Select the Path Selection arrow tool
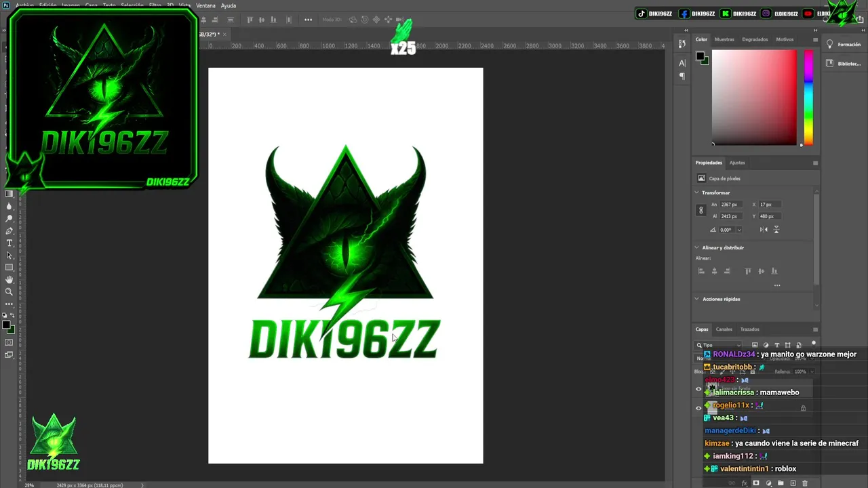The height and width of the screenshot is (488, 868). click(9, 255)
